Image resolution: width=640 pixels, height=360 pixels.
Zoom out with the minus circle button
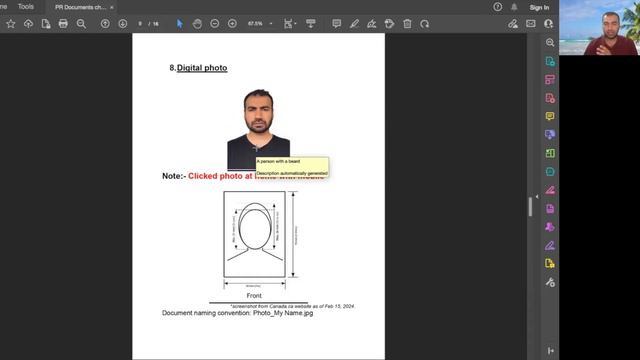tap(215, 24)
